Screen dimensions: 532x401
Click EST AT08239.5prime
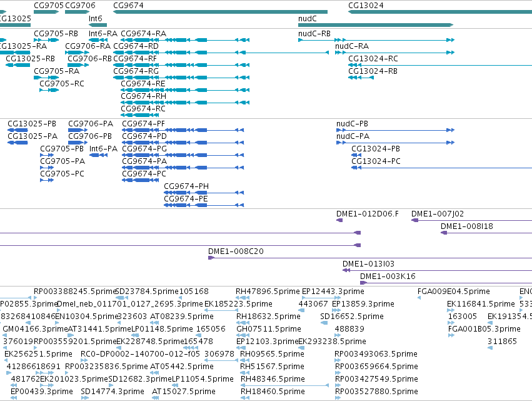(182, 317)
